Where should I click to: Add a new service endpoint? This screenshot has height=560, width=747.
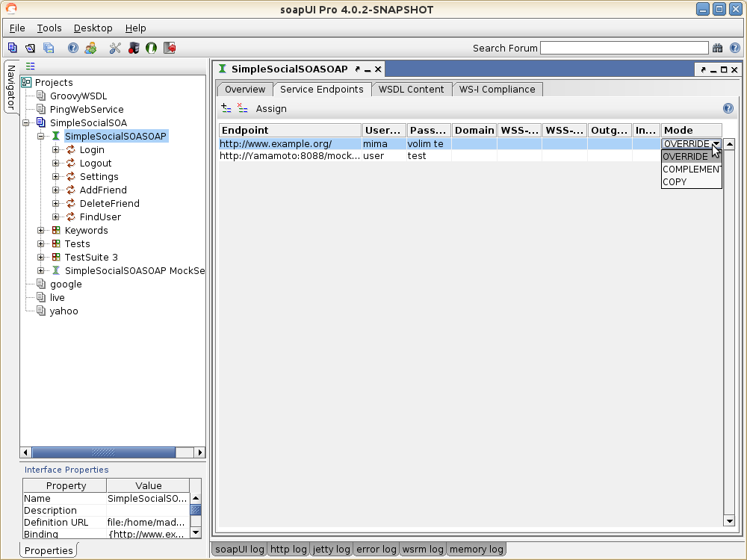[224, 108]
